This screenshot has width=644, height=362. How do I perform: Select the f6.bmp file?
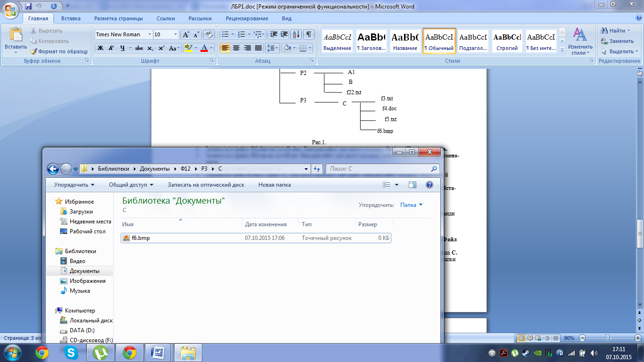(x=141, y=238)
